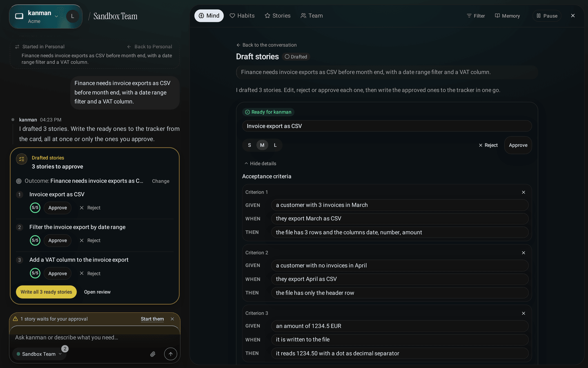Click the approval warning triangle icon
The image size is (588, 368).
pyautogui.click(x=16, y=319)
